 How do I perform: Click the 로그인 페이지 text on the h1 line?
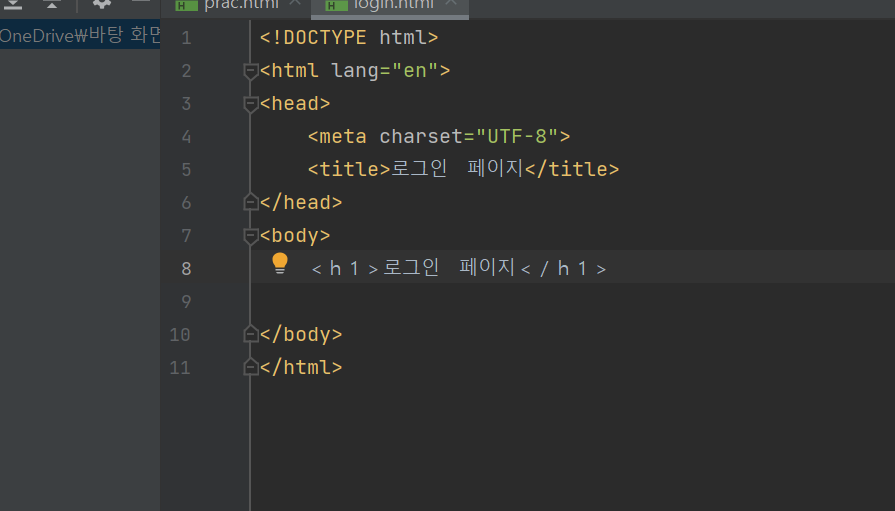click(449, 267)
